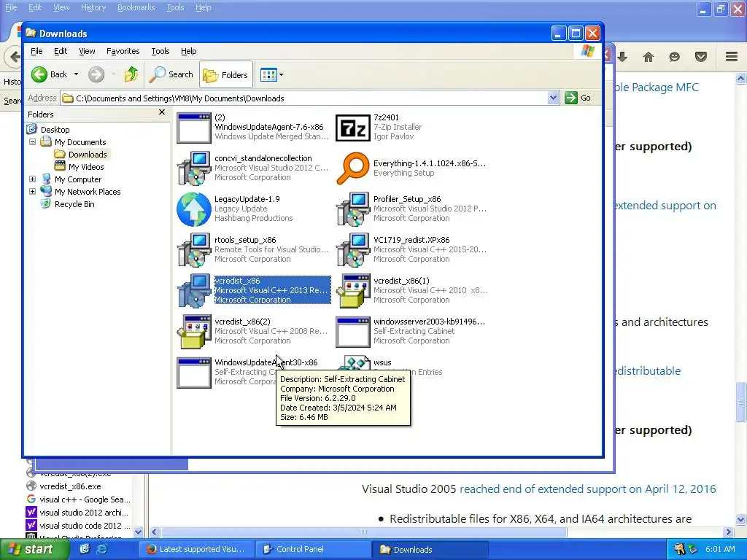Select the Downloads folder in tree
747x560 pixels.
tap(88, 155)
